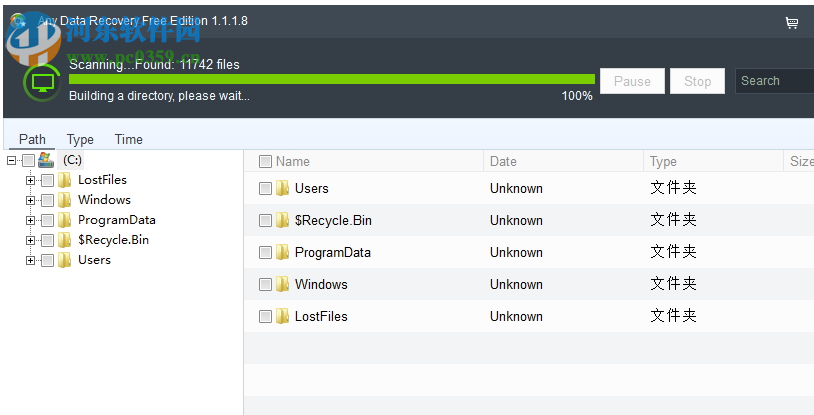Click the 100% progress label
Image resolution: width=814 pixels, height=415 pixels.
[x=577, y=96]
